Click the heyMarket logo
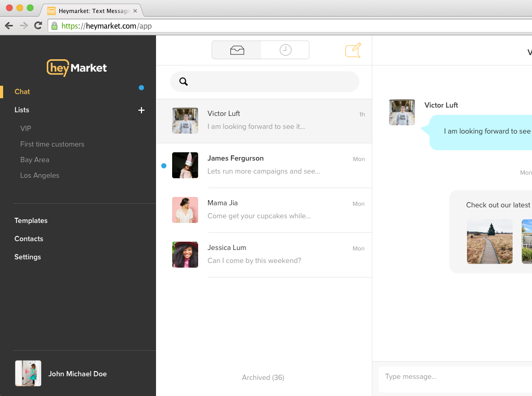 point(77,68)
